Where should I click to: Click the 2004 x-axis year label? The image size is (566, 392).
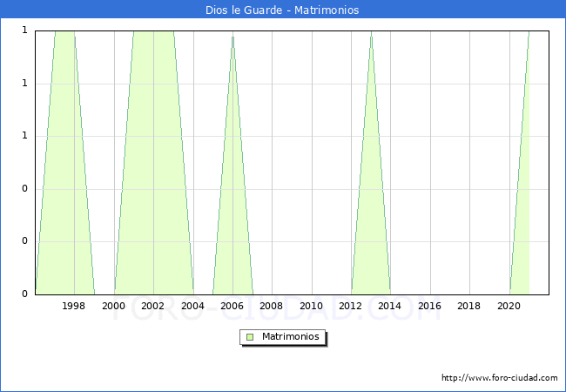tap(192, 306)
